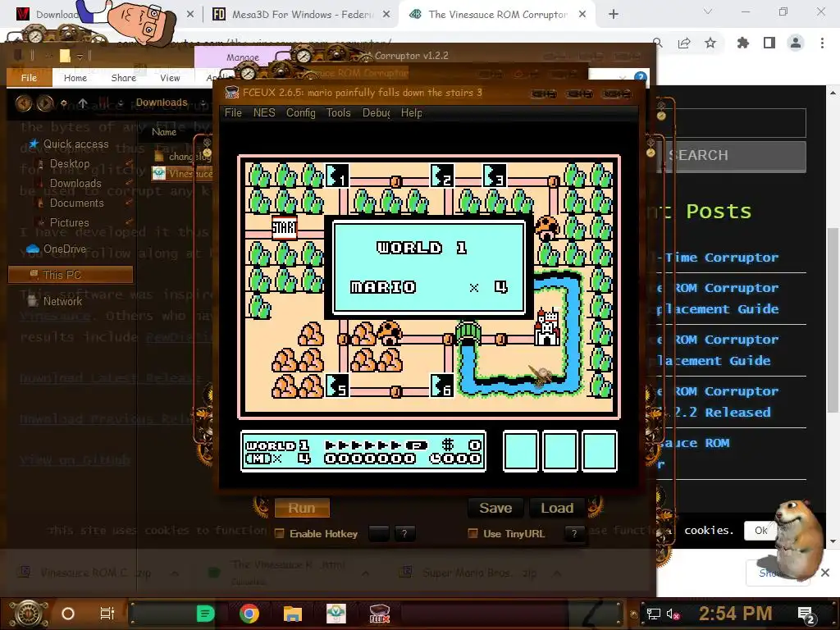The height and width of the screenshot is (630, 840).
Task: Click the website SEARCH button
Action: pos(733,156)
